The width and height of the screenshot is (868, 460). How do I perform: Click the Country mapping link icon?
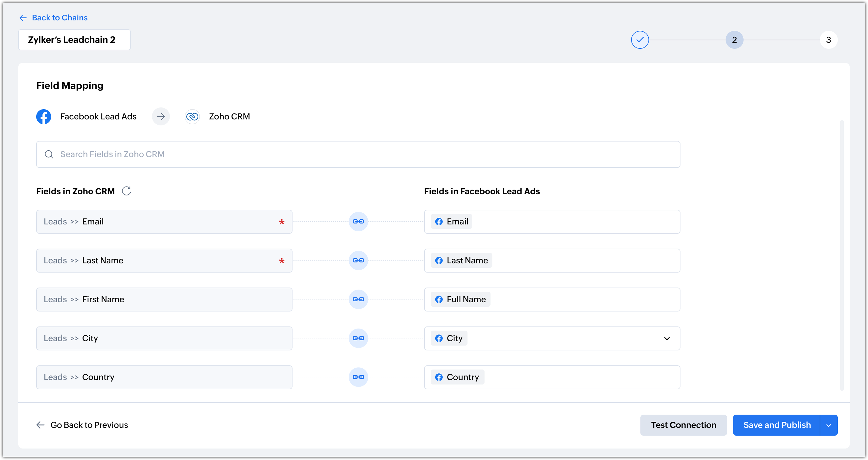(358, 377)
